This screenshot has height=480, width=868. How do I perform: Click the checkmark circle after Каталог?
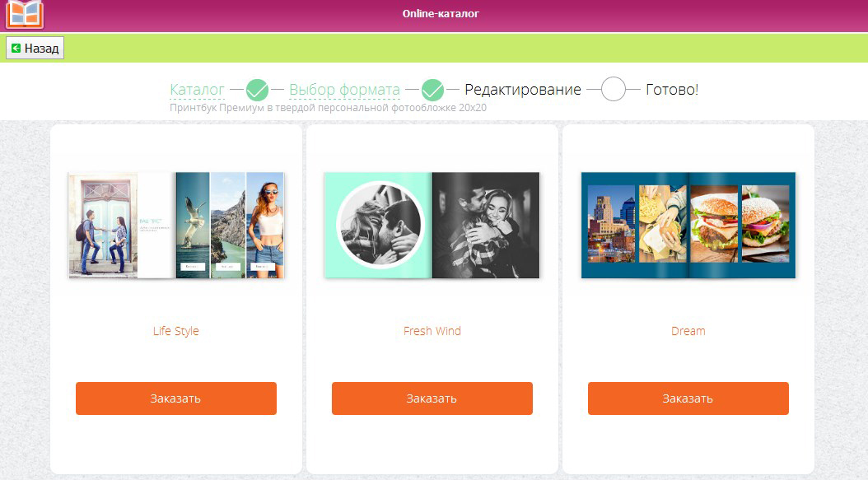(x=257, y=90)
